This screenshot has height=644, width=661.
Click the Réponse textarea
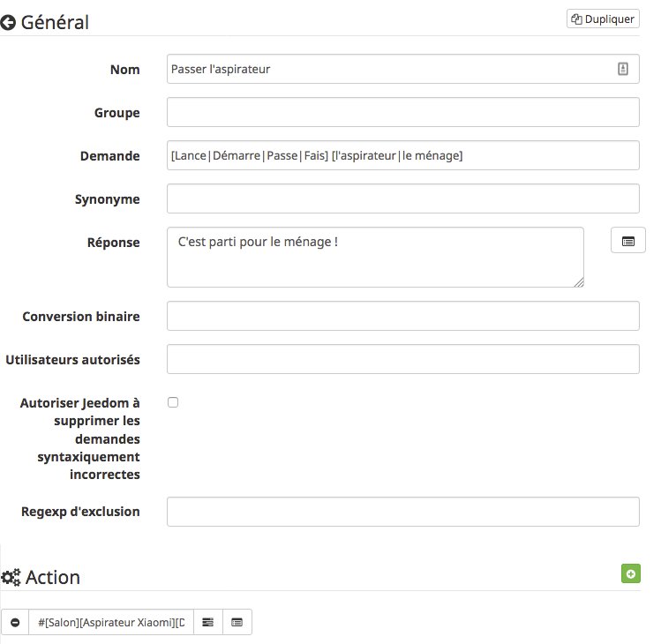[375, 257]
